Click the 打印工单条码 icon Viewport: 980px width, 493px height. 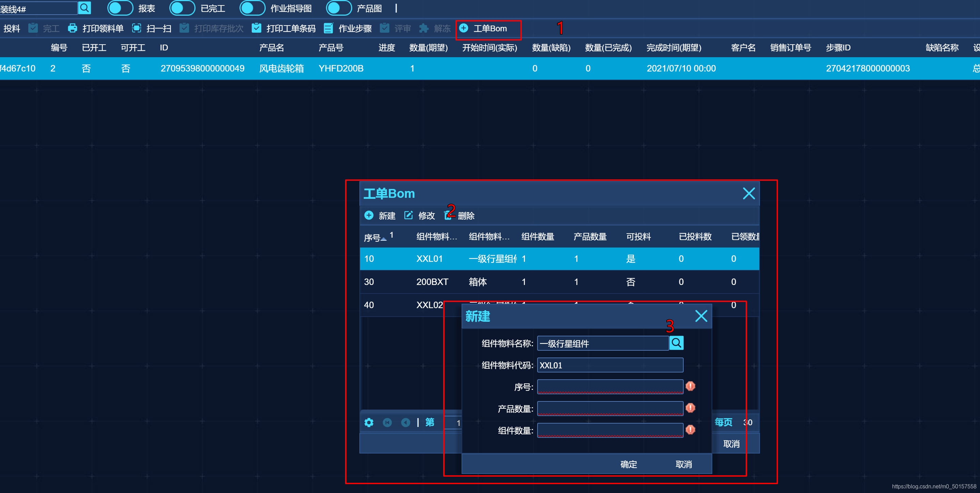click(256, 28)
